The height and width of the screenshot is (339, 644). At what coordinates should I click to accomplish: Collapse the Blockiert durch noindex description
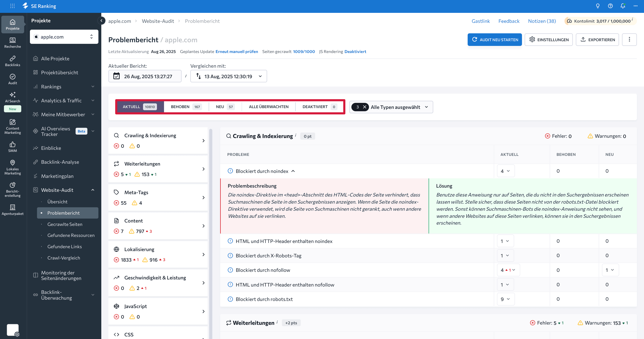click(293, 171)
